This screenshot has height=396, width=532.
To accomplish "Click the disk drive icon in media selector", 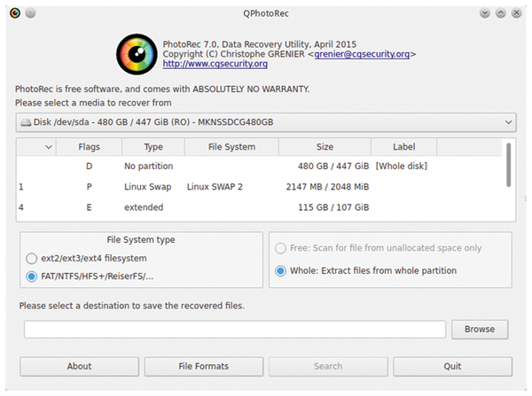I will (26, 122).
